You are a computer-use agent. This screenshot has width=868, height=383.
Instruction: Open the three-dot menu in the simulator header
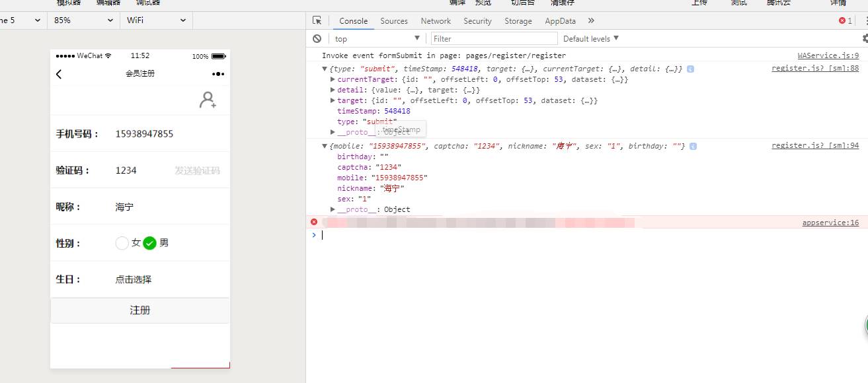click(218, 74)
